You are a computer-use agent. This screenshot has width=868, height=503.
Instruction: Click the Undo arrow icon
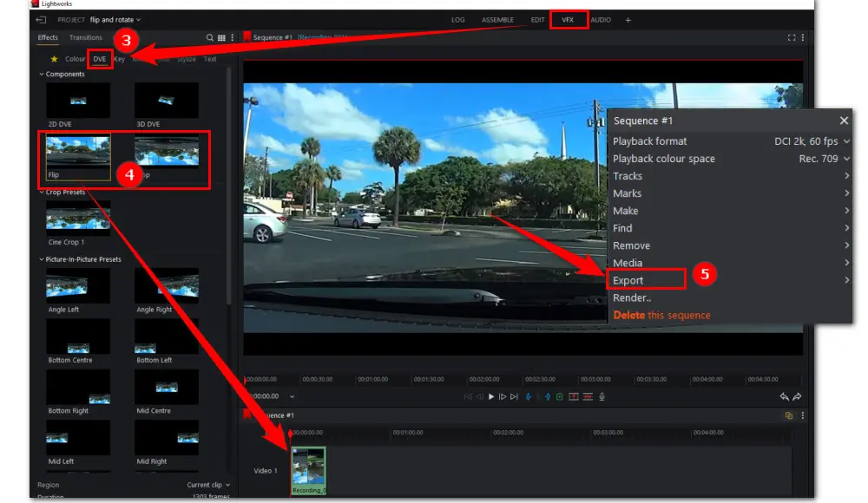click(785, 396)
